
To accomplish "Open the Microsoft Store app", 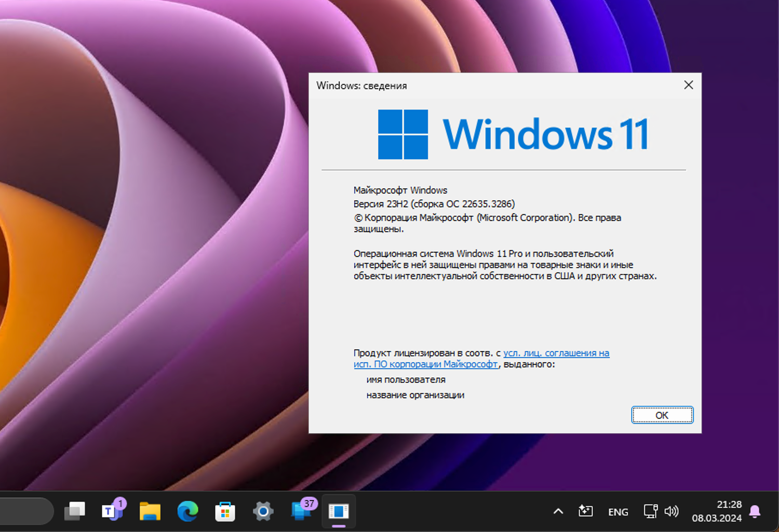I will point(225,511).
